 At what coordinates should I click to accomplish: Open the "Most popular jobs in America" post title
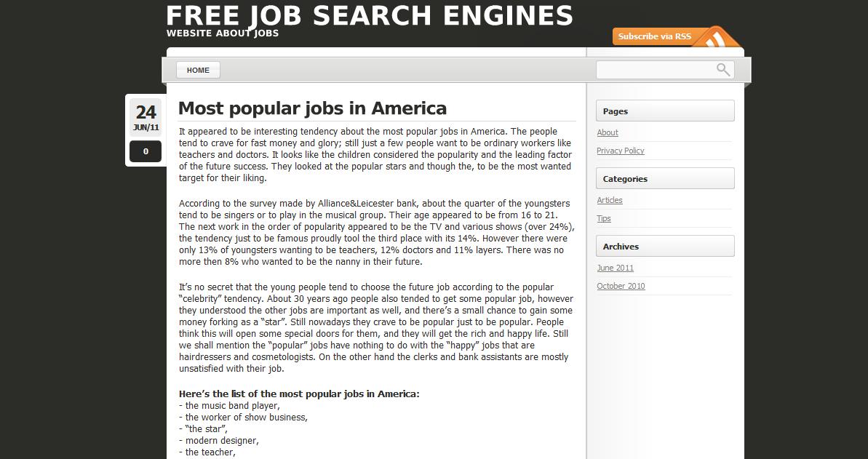(312, 108)
